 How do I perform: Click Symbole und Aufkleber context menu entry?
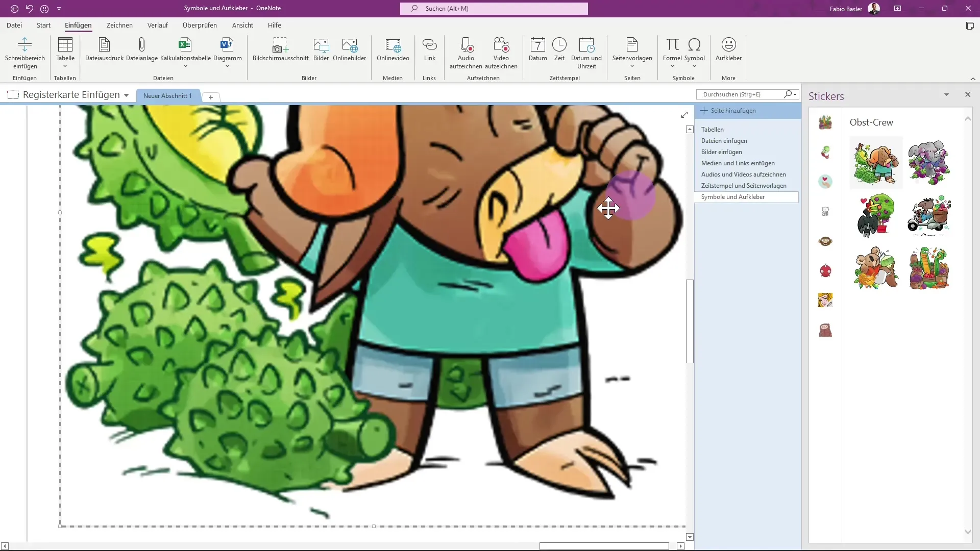(x=733, y=196)
